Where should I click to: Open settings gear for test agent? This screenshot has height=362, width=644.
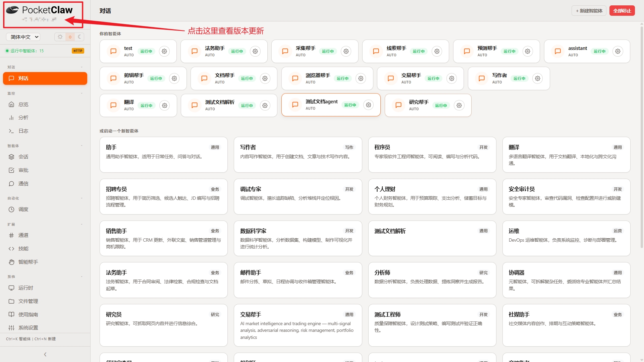(x=164, y=51)
